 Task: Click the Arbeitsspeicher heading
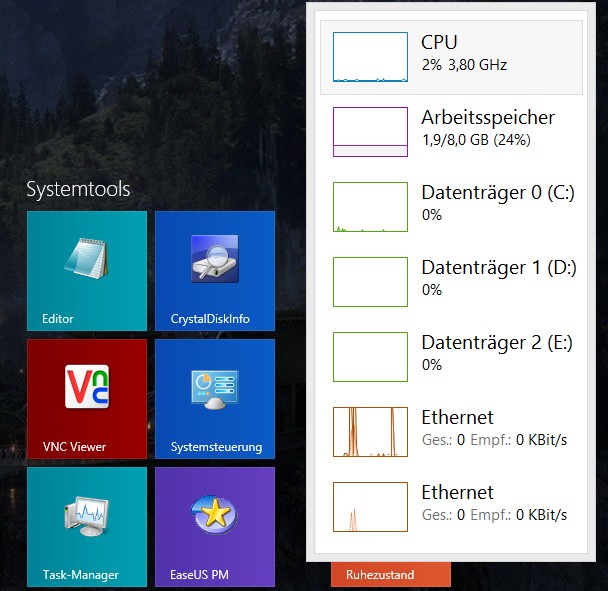pos(488,118)
